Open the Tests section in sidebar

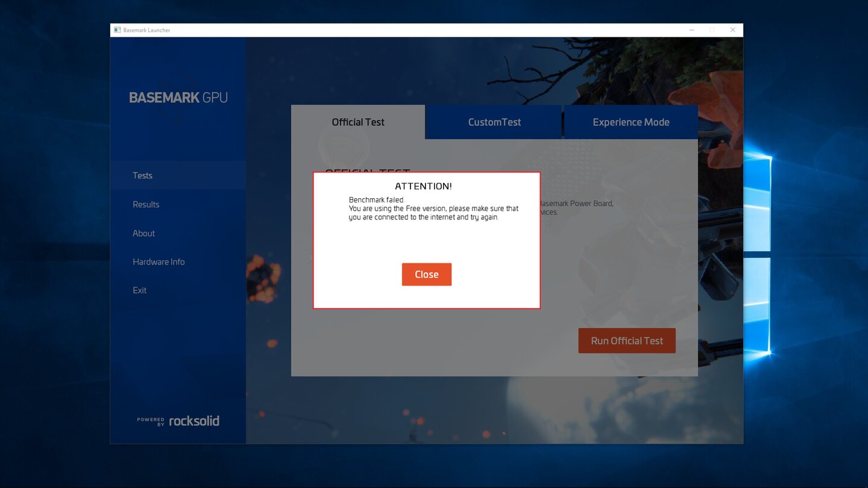tap(143, 175)
